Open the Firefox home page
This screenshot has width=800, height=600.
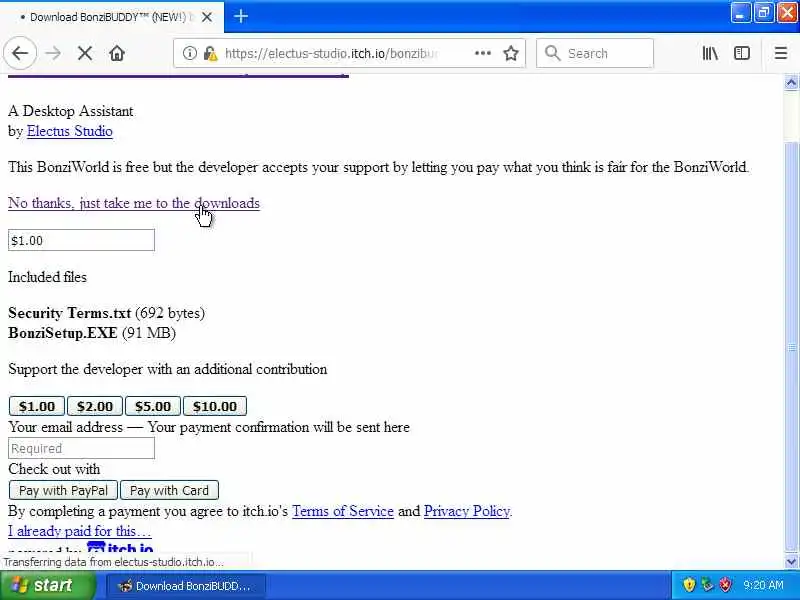point(117,53)
